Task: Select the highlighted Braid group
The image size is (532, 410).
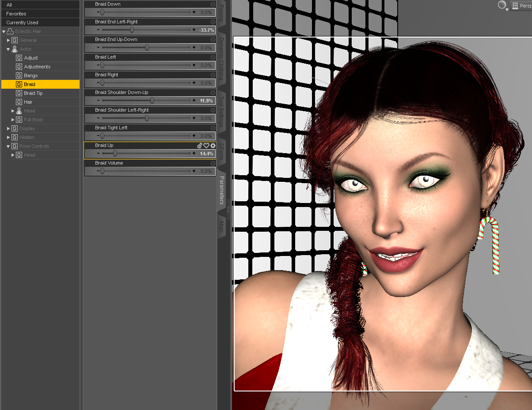Action: (40, 84)
